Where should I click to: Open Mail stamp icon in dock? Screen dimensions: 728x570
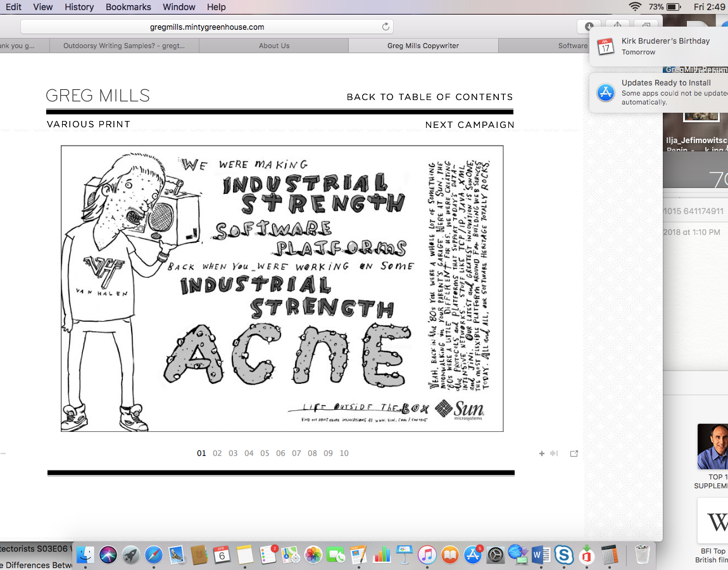pos(177,555)
